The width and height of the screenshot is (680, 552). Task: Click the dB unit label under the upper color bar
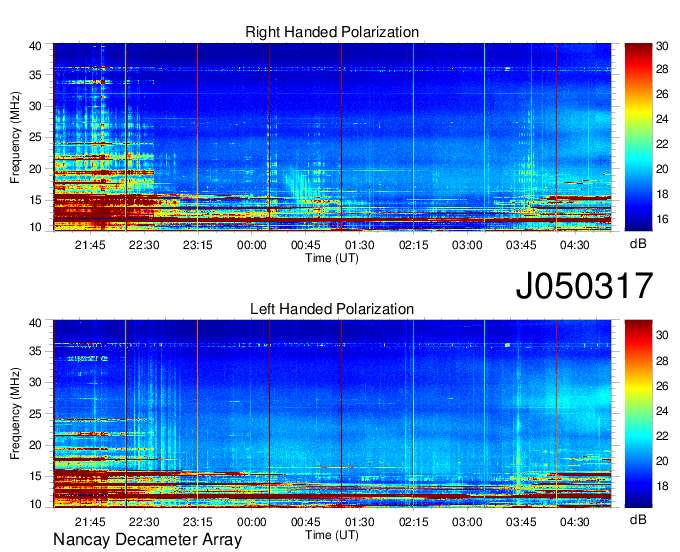tap(638, 244)
